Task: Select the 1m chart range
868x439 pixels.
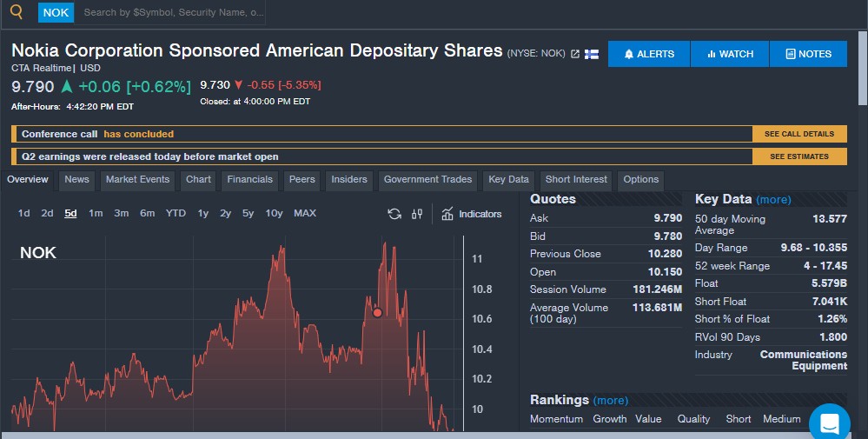Action: click(x=96, y=213)
